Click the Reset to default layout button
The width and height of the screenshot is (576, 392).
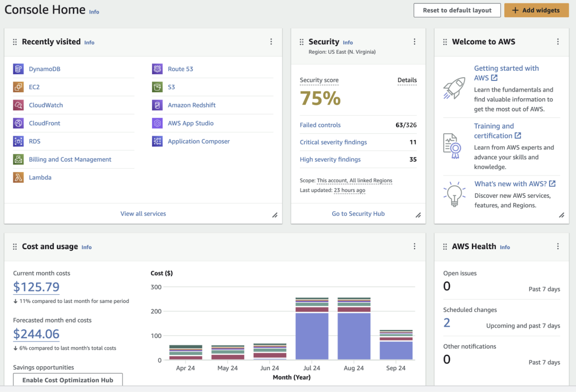(x=457, y=11)
